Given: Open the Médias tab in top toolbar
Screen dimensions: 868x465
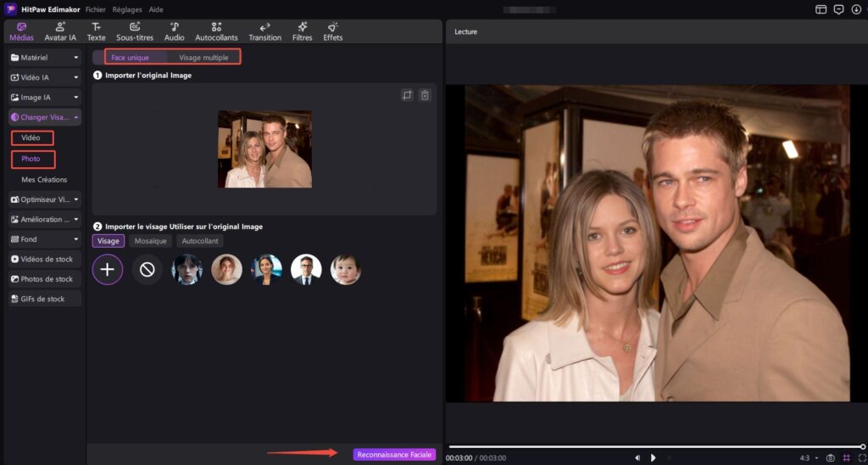Looking at the screenshot, I should (21, 31).
